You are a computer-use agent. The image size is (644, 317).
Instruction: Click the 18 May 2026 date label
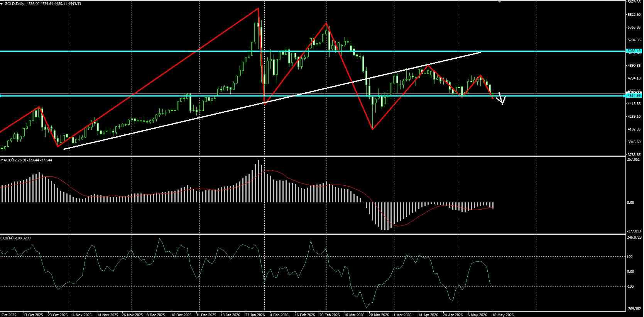tap(504, 315)
